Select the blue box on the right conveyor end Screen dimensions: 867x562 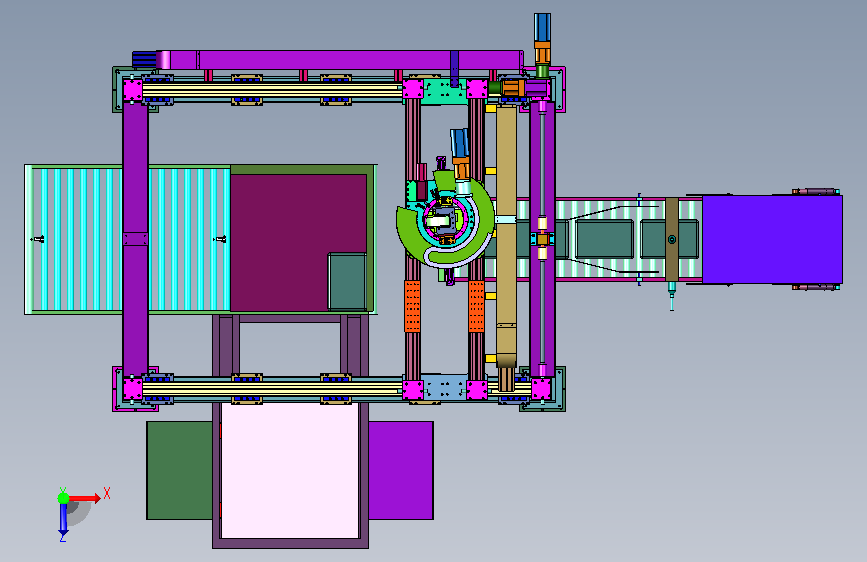[x=772, y=240]
